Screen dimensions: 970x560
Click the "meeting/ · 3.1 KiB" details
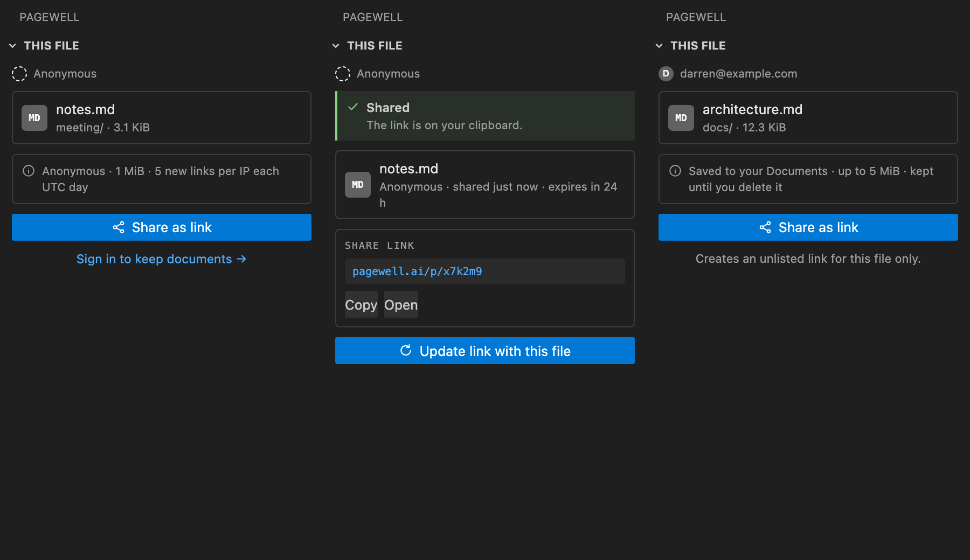pyautogui.click(x=103, y=128)
